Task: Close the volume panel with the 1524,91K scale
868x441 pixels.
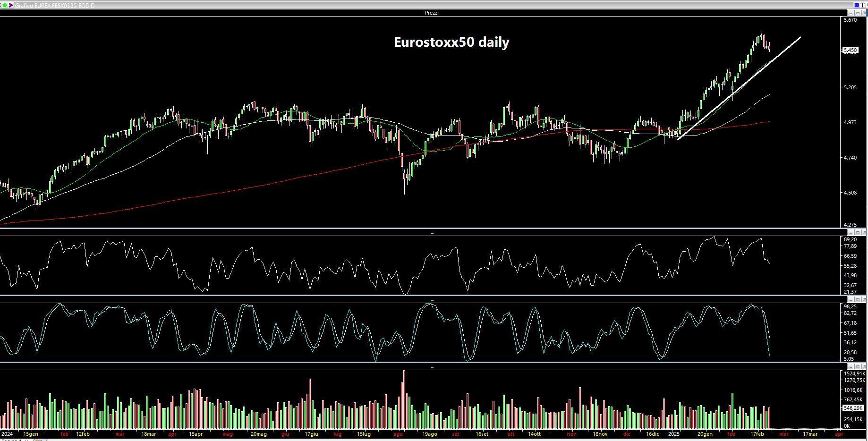Action: (x=864, y=366)
